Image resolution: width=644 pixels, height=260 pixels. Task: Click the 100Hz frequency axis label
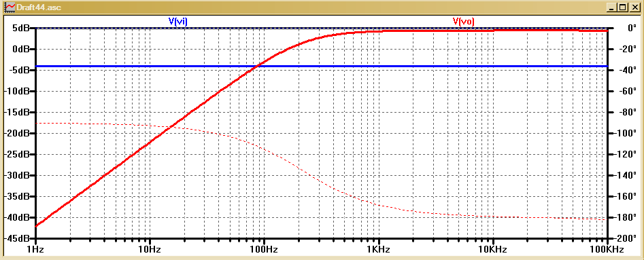263,249
